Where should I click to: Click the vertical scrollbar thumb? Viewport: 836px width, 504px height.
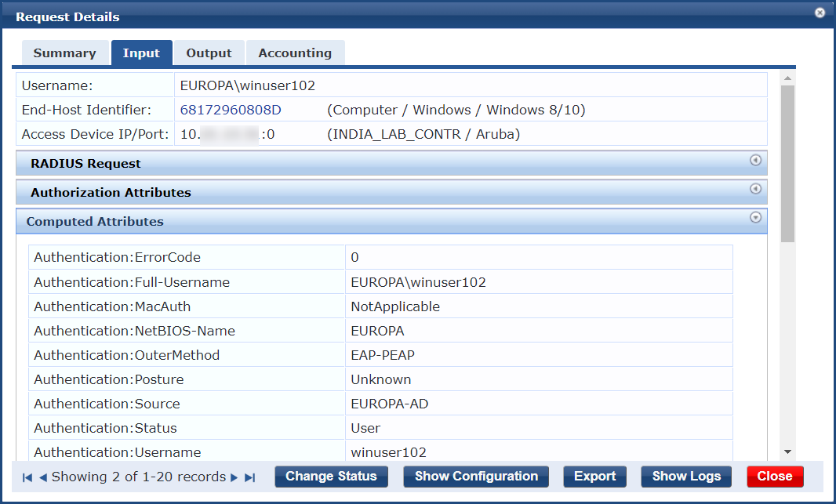(787, 164)
